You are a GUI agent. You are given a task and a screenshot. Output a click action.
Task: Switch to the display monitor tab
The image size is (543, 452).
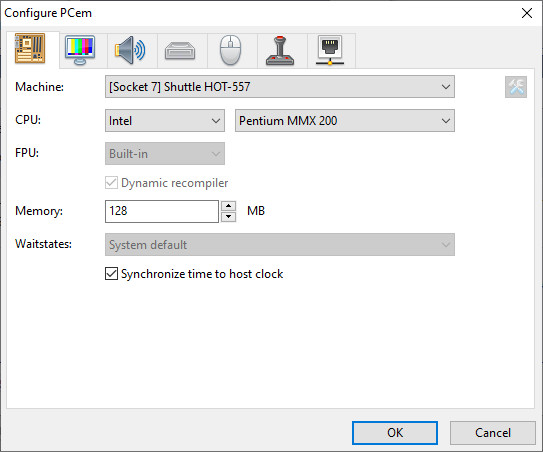pos(80,50)
